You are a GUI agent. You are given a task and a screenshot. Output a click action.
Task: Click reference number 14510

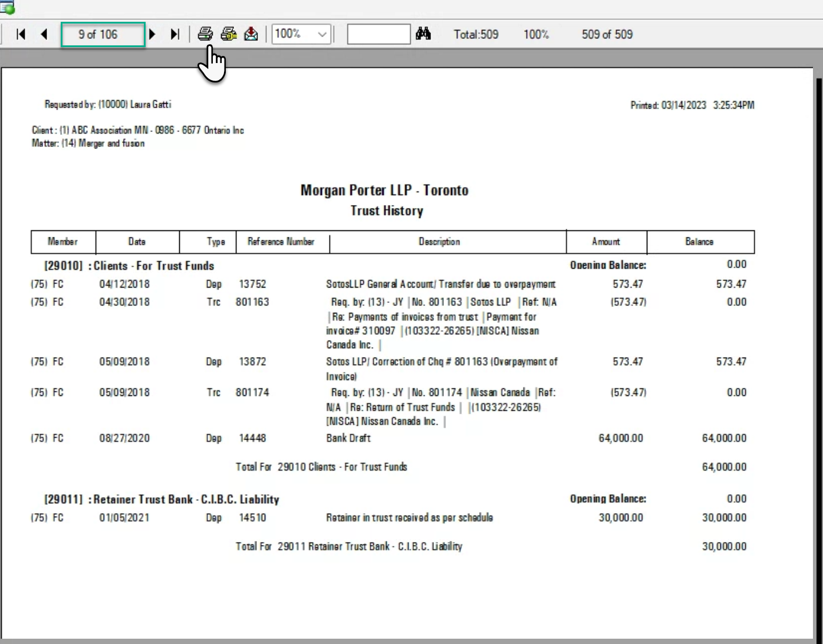pyautogui.click(x=252, y=518)
